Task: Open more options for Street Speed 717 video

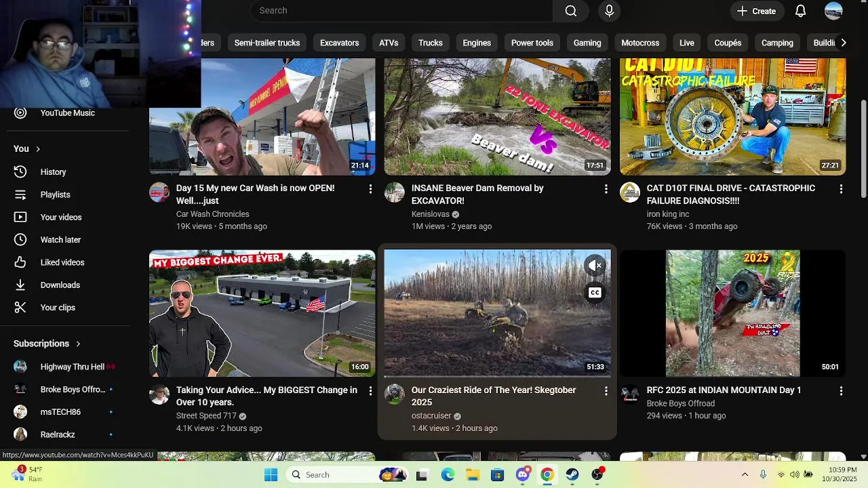Action: 370,391
